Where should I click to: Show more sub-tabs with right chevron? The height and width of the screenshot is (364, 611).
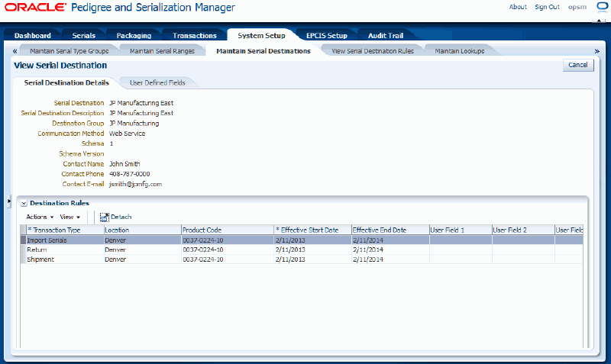[596, 51]
